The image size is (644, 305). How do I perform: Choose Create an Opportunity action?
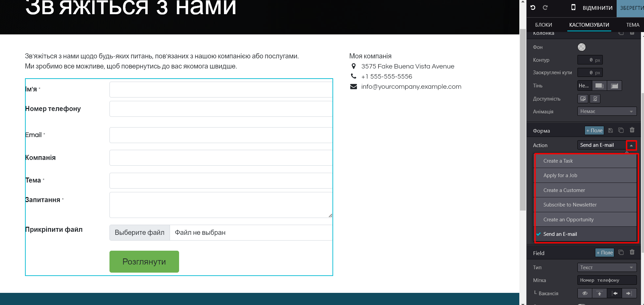point(568,220)
